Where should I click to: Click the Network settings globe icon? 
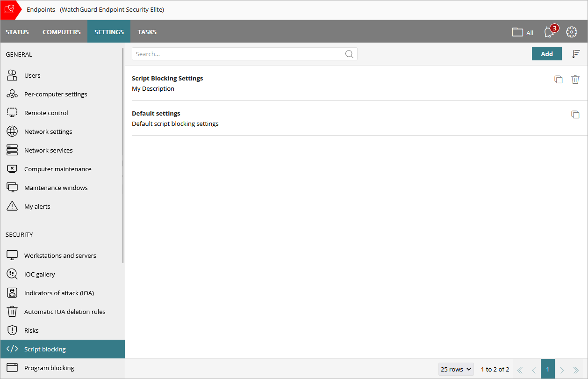point(12,131)
